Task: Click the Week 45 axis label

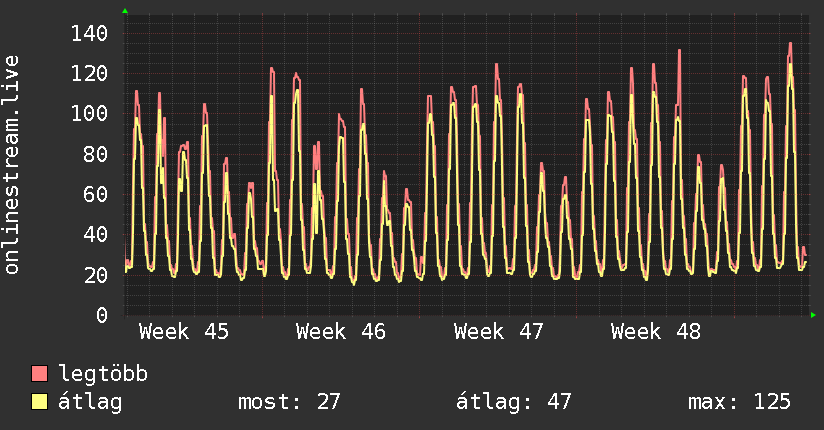Action: (x=184, y=332)
